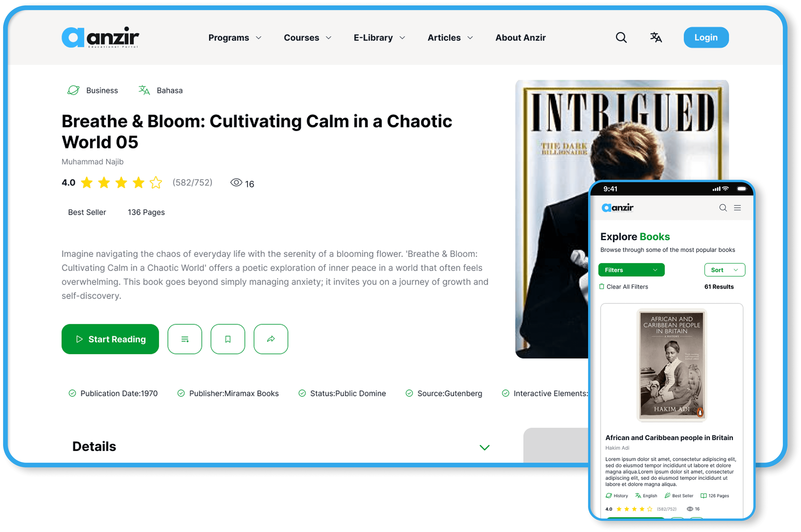Viewport: 801px width, 532px height.
Task: Open the Filters dropdown on mobile
Action: [x=631, y=270]
